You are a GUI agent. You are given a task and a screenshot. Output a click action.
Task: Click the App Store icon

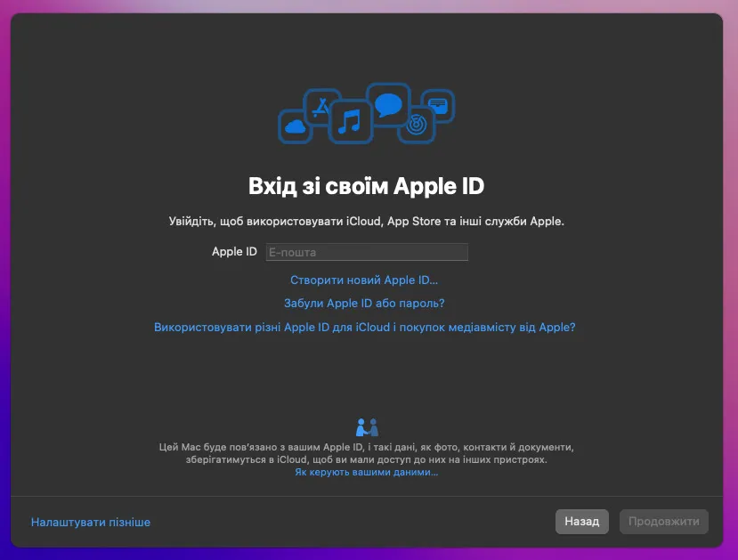click(x=321, y=108)
